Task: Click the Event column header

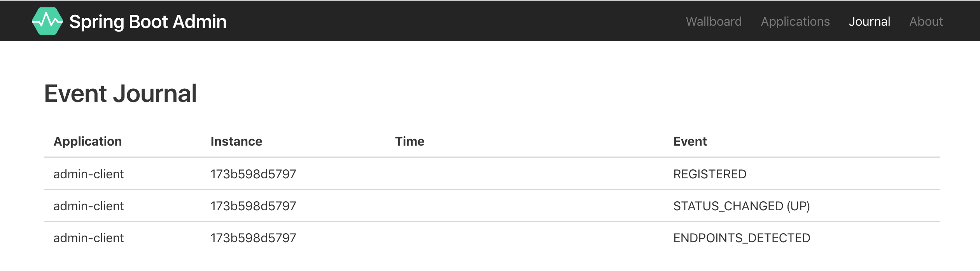Action: (690, 141)
